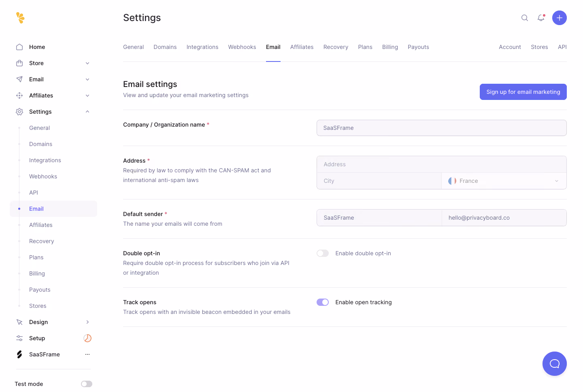
Task: Click the SaaSFrame store logo icon
Action: pos(19,354)
